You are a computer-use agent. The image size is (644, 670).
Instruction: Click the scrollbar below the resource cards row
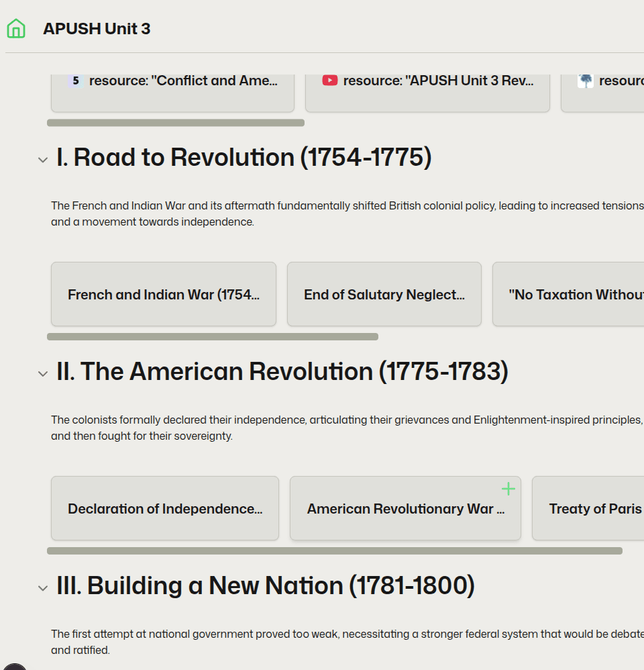174,122
